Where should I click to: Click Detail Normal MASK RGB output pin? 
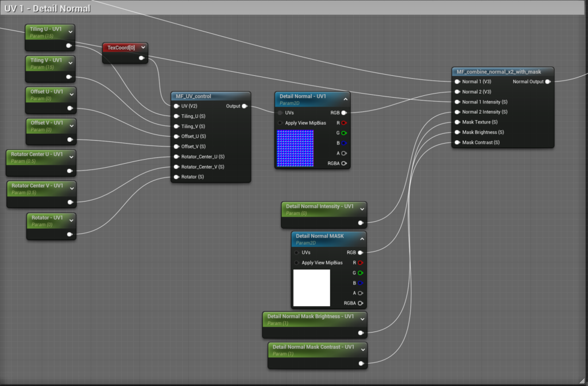click(361, 253)
